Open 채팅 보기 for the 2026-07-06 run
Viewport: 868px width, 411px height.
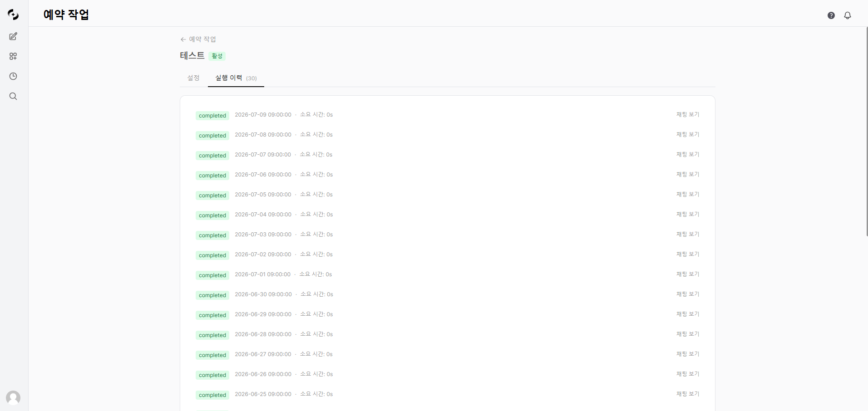[x=688, y=175]
